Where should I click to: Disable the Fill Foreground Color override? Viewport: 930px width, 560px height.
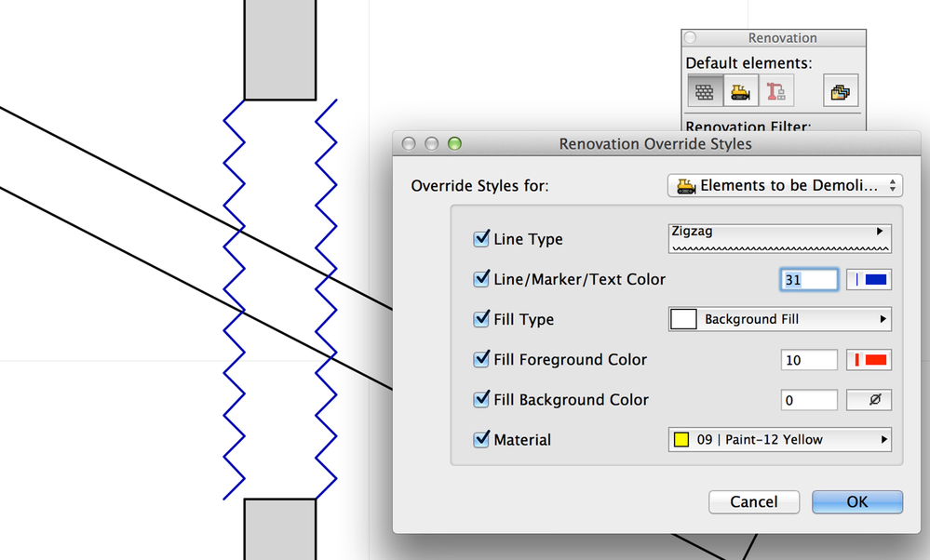pos(481,359)
